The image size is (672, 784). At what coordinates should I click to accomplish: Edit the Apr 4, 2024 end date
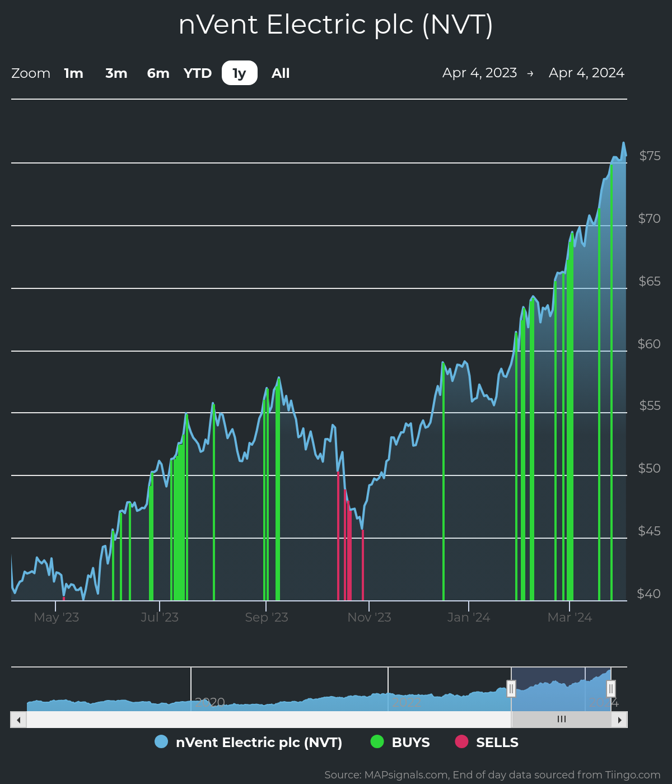pyautogui.click(x=586, y=73)
